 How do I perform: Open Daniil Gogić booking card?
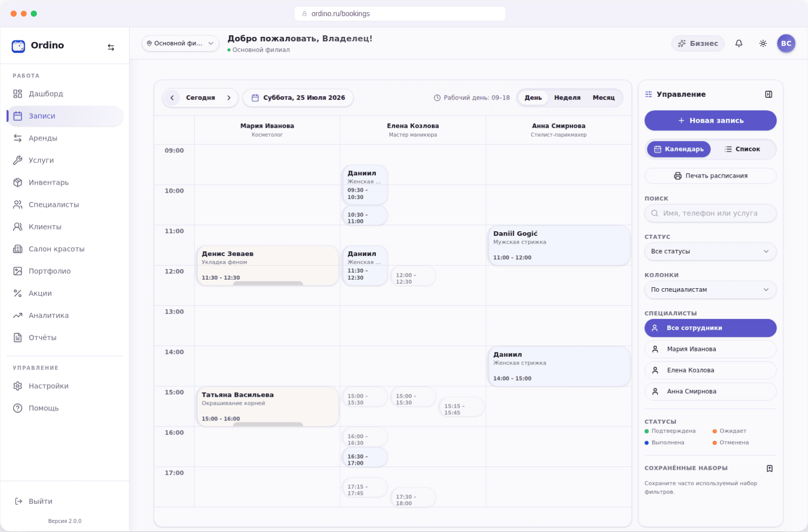559,245
